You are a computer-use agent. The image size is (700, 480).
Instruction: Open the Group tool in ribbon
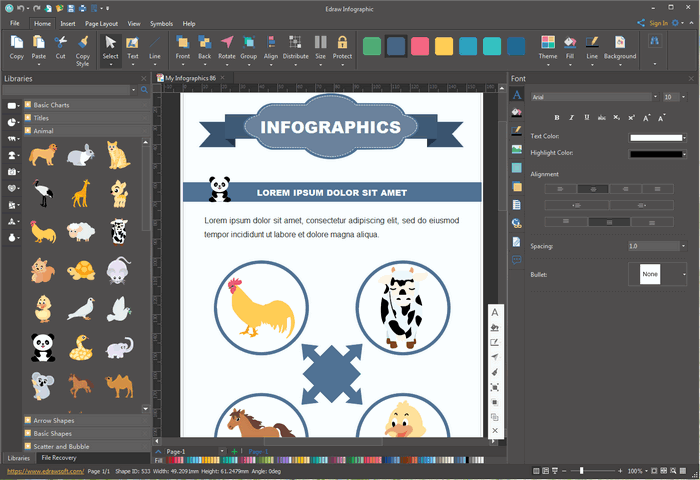pos(248,42)
